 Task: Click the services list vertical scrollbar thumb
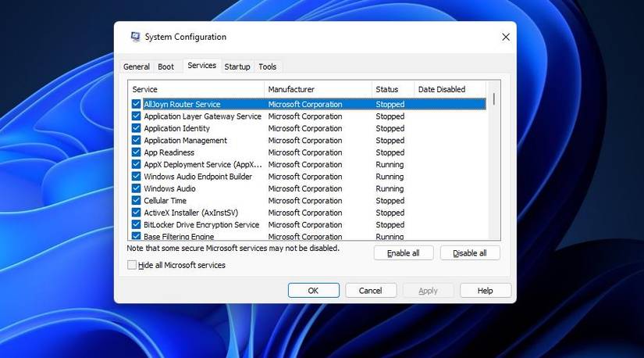pos(493,98)
